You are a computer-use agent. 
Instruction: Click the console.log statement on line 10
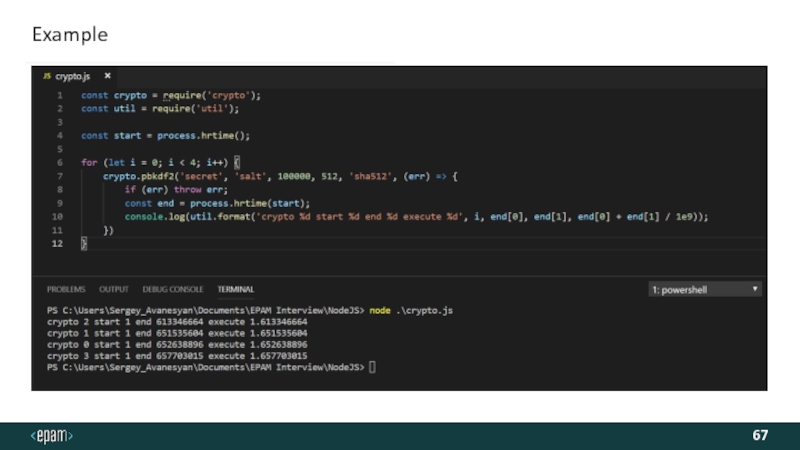157,216
